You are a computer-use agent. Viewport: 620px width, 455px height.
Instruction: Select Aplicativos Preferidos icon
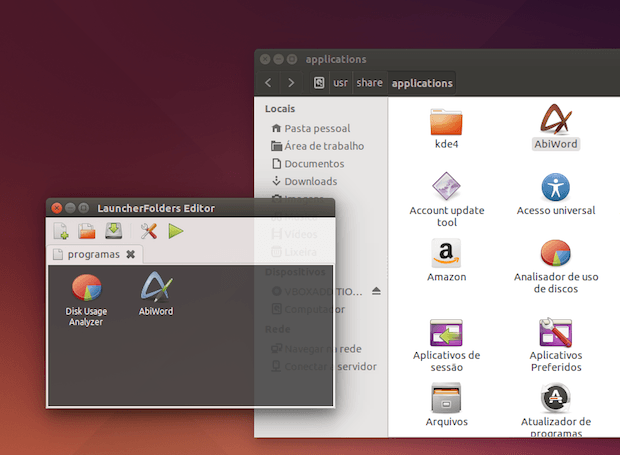(556, 345)
